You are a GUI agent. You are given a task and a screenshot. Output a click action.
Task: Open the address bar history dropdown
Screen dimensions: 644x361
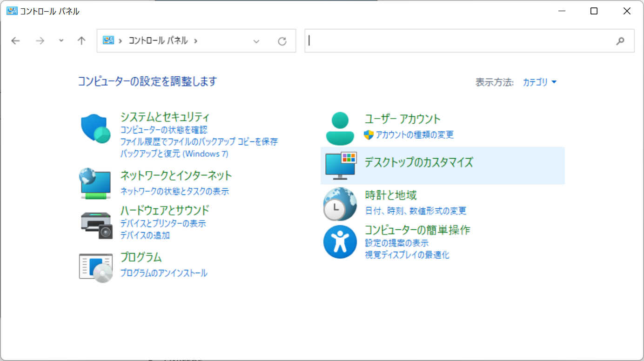[x=256, y=41]
